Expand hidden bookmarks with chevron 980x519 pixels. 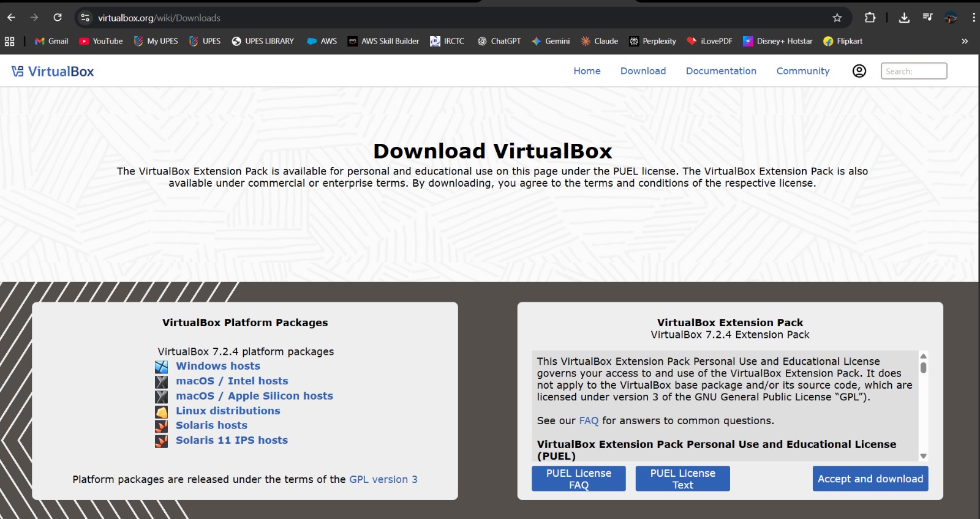pyautogui.click(x=965, y=41)
